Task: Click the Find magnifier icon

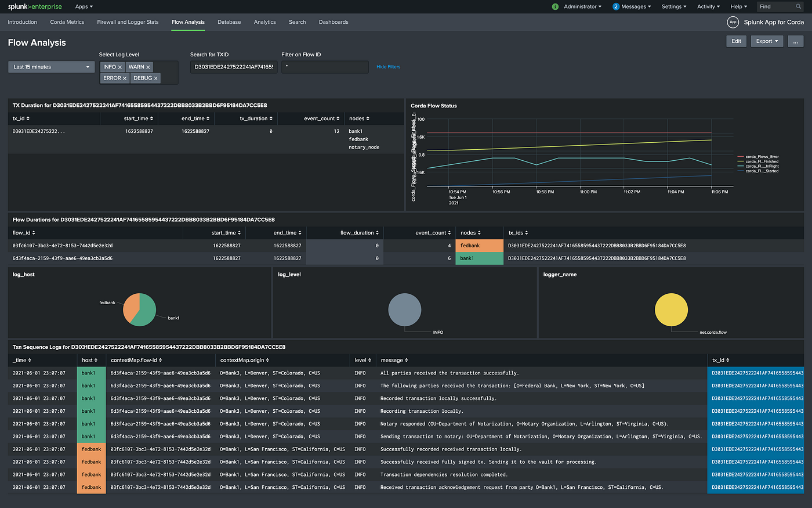Action: click(798, 6)
